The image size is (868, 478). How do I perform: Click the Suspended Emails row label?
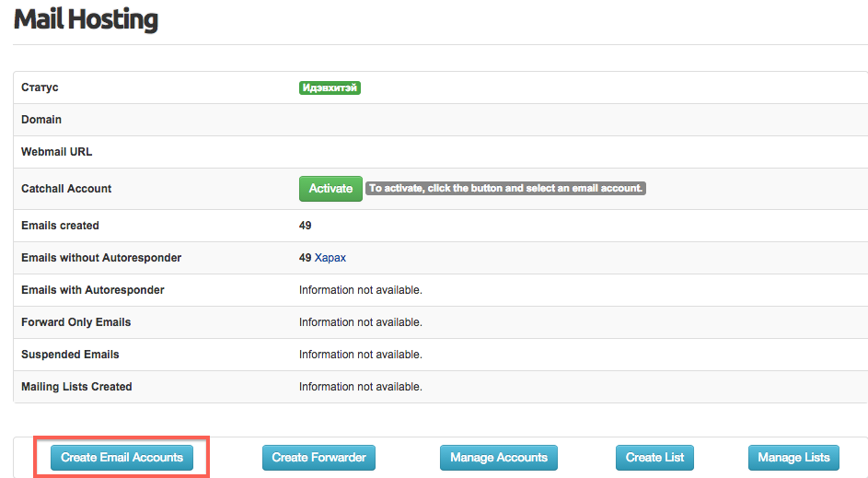[70, 355]
